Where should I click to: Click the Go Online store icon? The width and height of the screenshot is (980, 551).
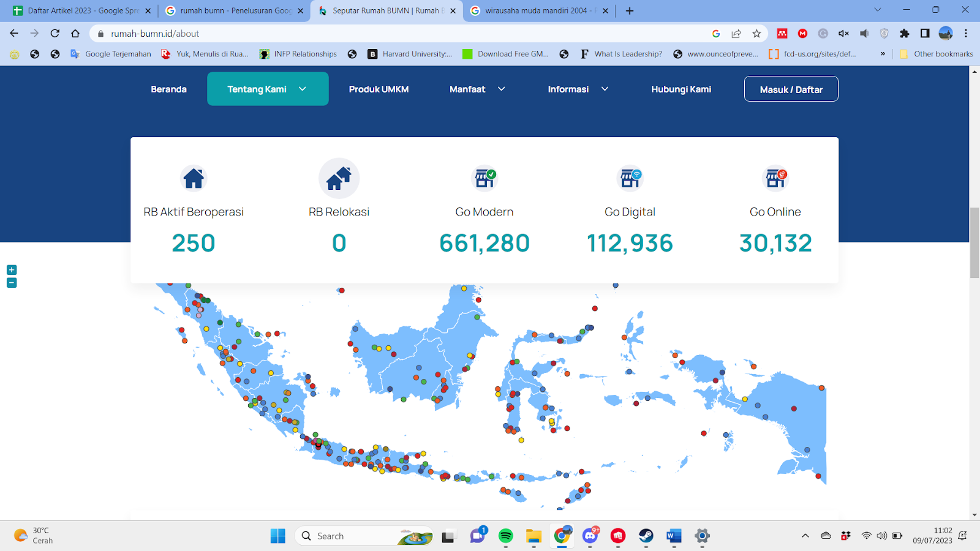(x=775, y=178)
